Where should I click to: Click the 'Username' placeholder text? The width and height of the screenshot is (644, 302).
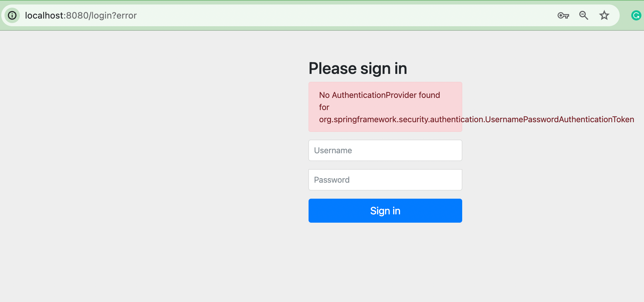[x=333, y=150]
